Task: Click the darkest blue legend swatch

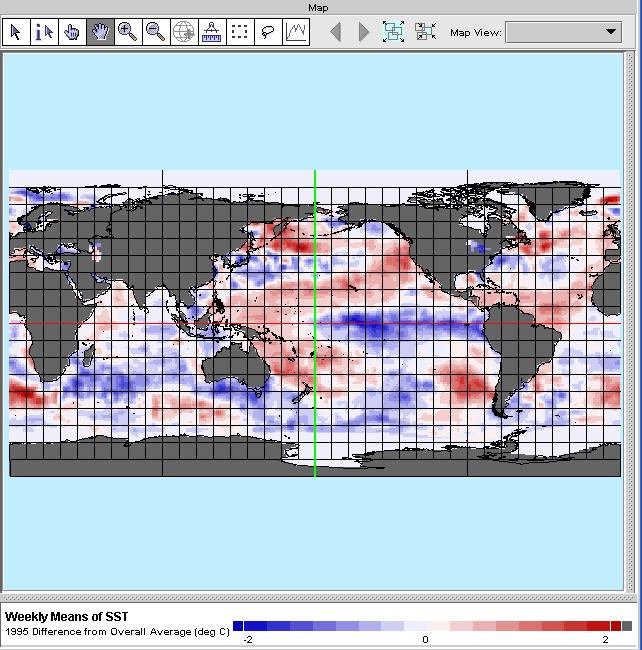Action: 238,626
